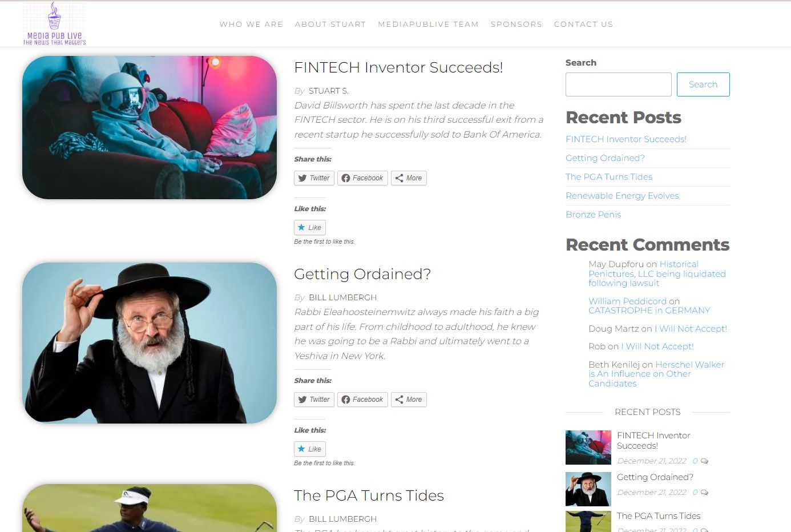Go to the Sponsors page

[516, 24]
